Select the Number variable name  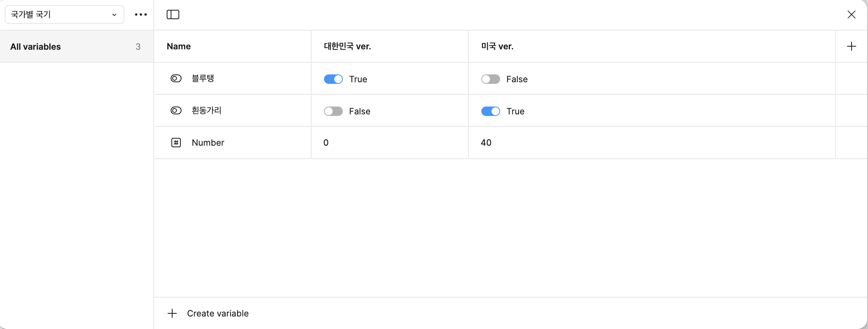point(208,143)
